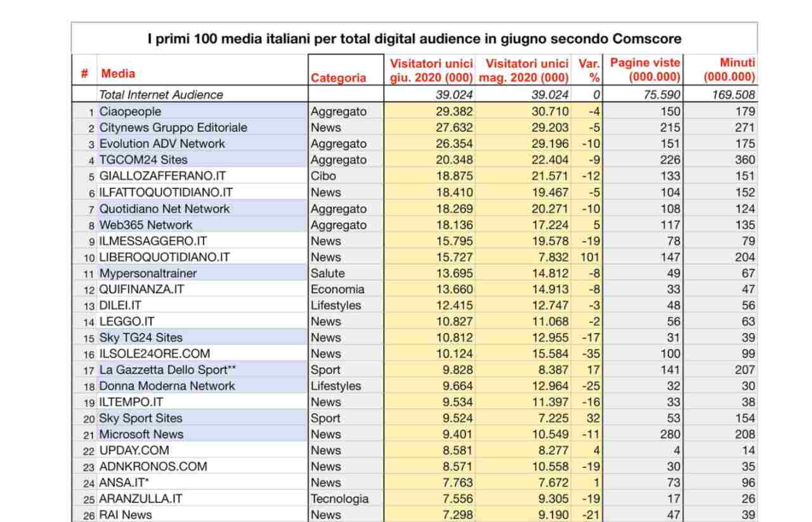Click ILFATTOQUOTIDIANO.IT cell
Image resolution: width=812 pixels, height=522 pixels.
click(166, 192)
